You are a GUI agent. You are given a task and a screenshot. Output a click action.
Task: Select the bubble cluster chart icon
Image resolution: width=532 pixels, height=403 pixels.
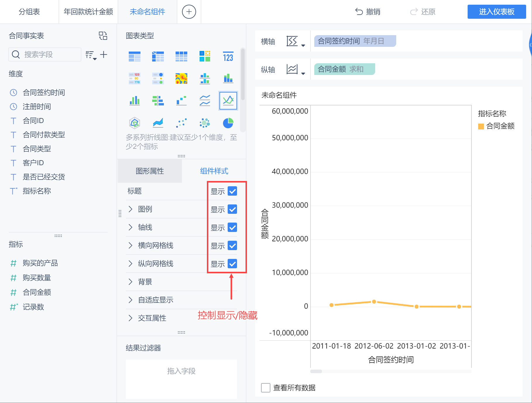click(205, 123)
